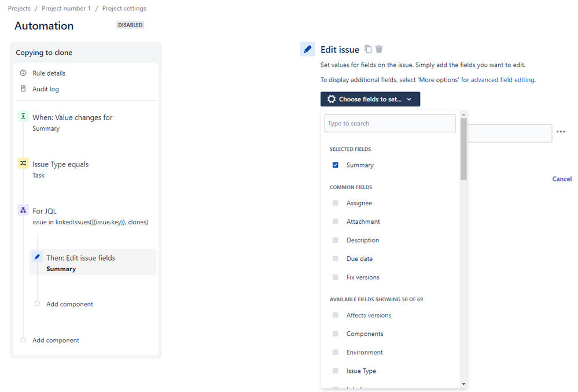Click the Summary value input behind dropdown
The width and height of the screenshot is (578, 392).
tap(509, 133)
